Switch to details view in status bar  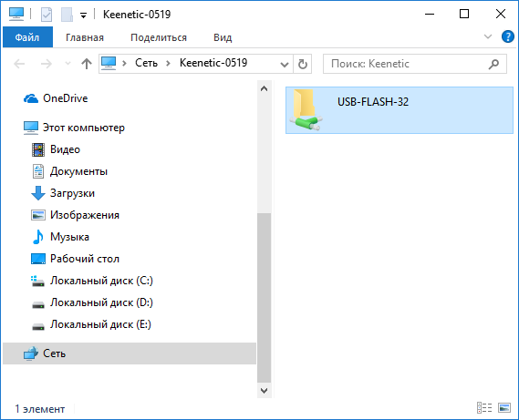point(484,408)
